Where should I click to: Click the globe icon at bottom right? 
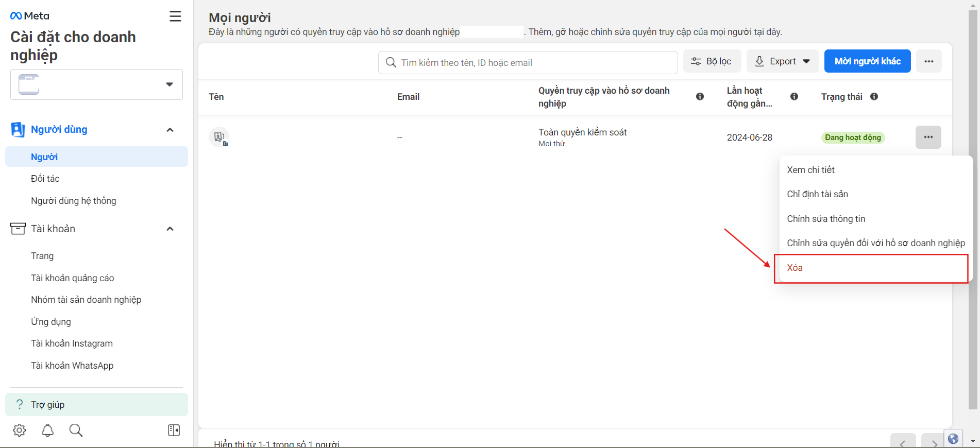953,439
